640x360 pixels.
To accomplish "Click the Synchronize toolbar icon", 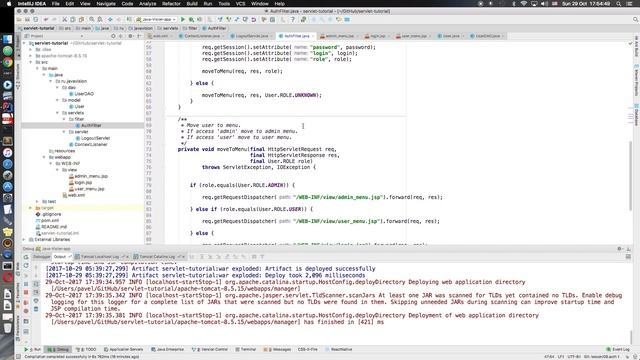I will point(36,20).
